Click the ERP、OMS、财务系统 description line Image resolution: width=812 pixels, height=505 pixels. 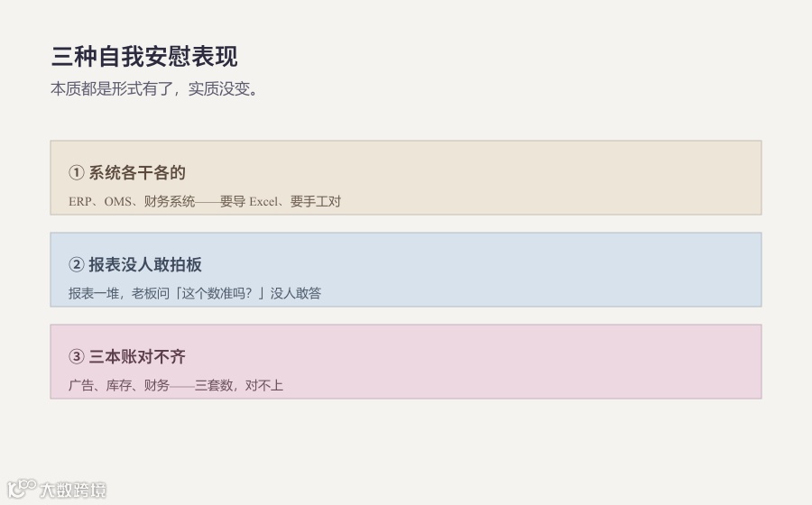pyautogui.click(x=205, y=201)
